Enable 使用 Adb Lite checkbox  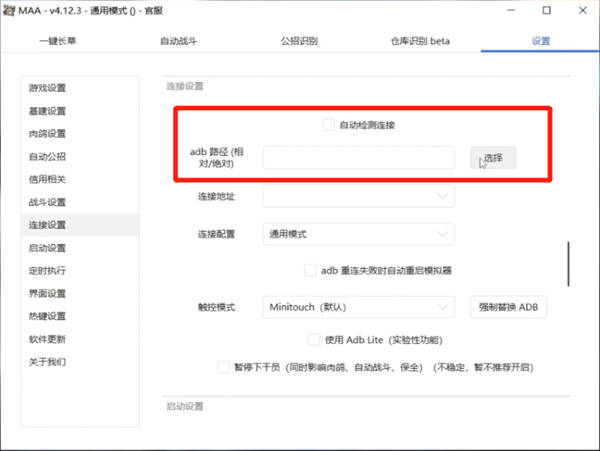(x=314, y=339)
